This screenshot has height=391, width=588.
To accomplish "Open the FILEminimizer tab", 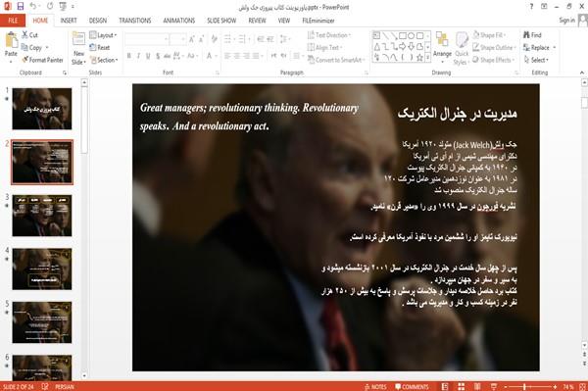I will pos(318,21).
